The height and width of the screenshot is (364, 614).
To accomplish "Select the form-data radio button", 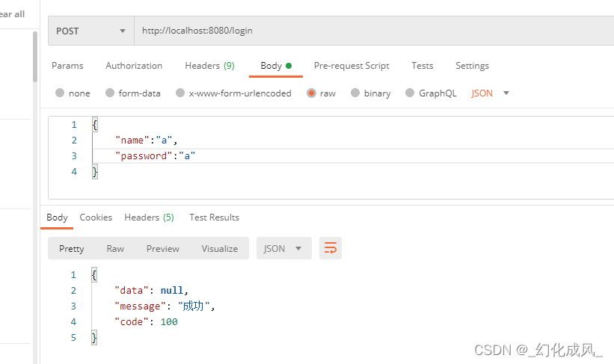I will tap(110, 93).
